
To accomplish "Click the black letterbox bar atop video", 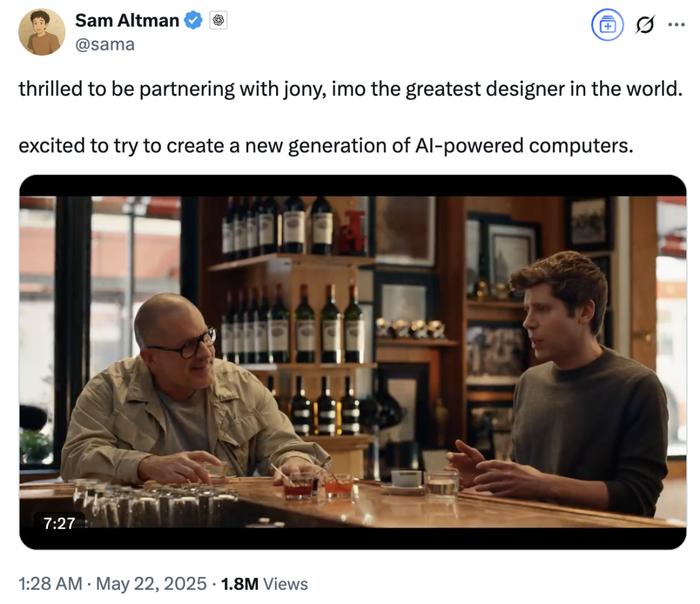I will [x=353, y=186].
